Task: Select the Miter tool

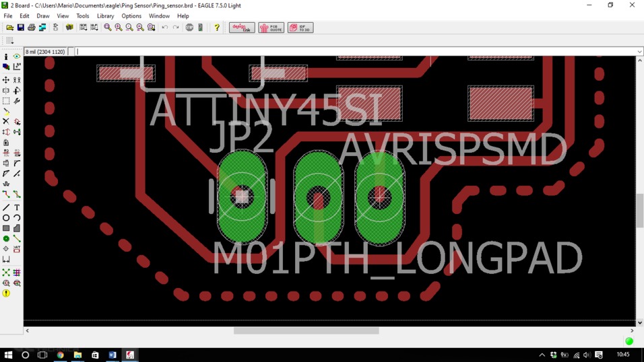Action: tap(17, 164)
